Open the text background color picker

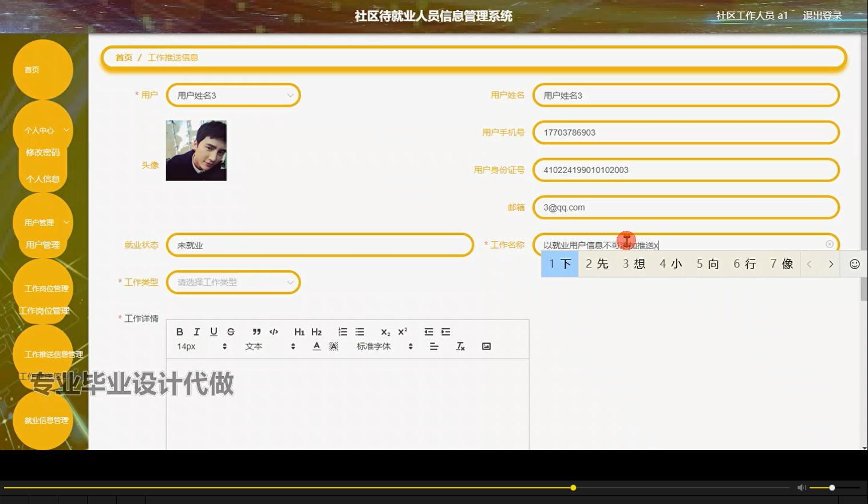(x=334, y=346)
